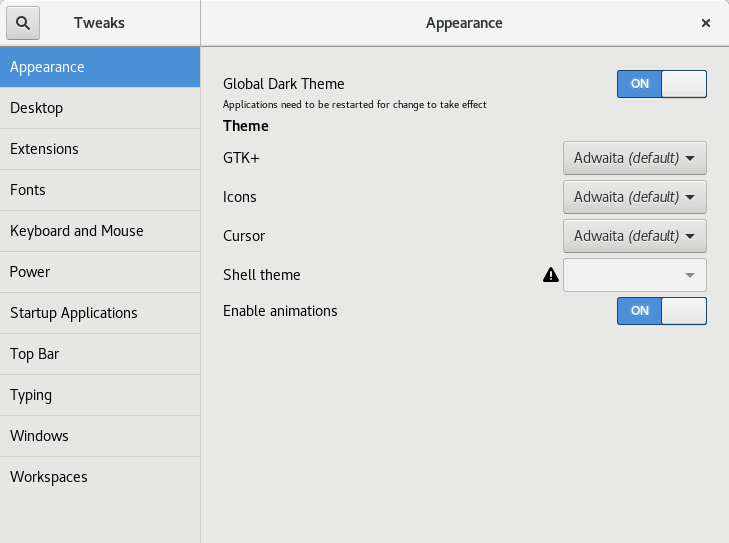Open the empty Shell theme dropdown
The height and width of the screenshot is (543, 729).
pyautogui.click(x=635, y=275)
